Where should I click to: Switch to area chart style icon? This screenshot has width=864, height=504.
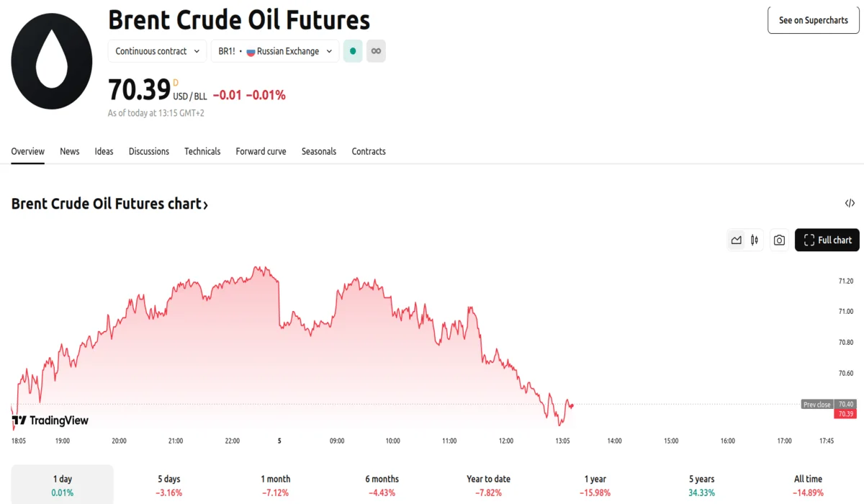pyautogui.click(x=736, y=240)
